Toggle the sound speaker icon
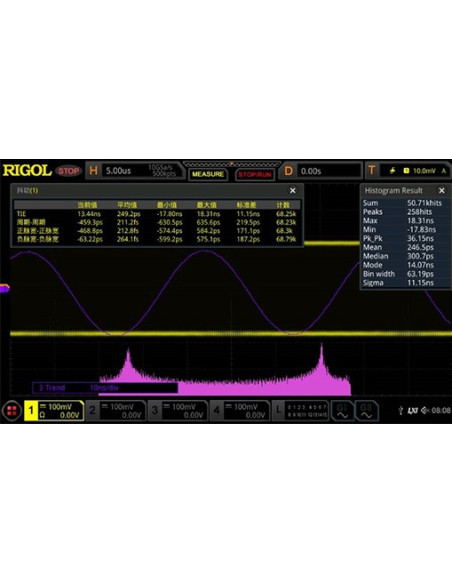Image resolution: width=452 pixels, height=584 pixels. pyautogui.click(x=425, y=410)
